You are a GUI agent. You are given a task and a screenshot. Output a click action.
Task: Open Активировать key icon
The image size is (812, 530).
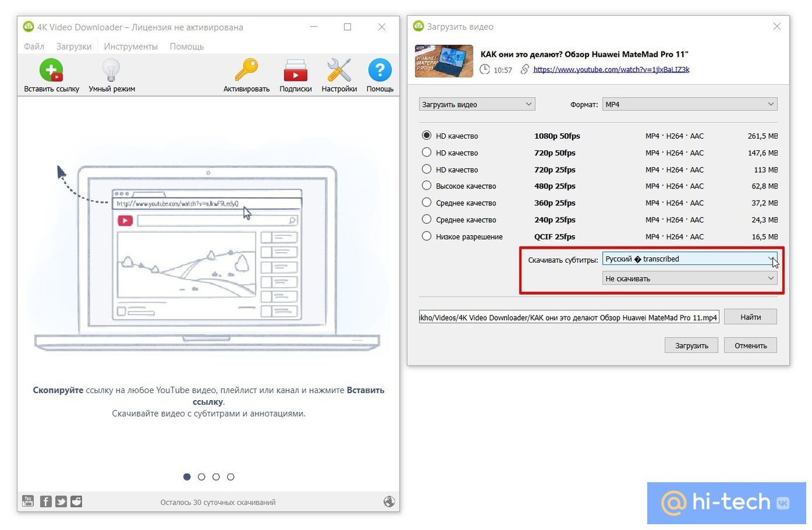246,70
